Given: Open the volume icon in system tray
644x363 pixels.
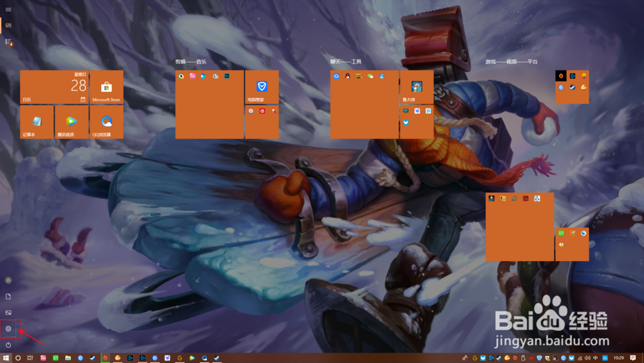Looking at the screenshot, I should [x=587, y=358].
